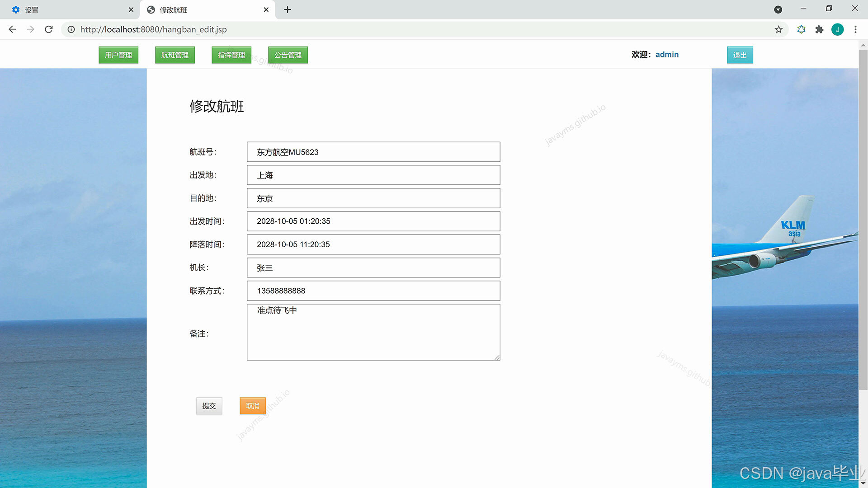Click the scrollbar down arrow
The height and width of the screenshot is (488, 868).
pos(863,483)
